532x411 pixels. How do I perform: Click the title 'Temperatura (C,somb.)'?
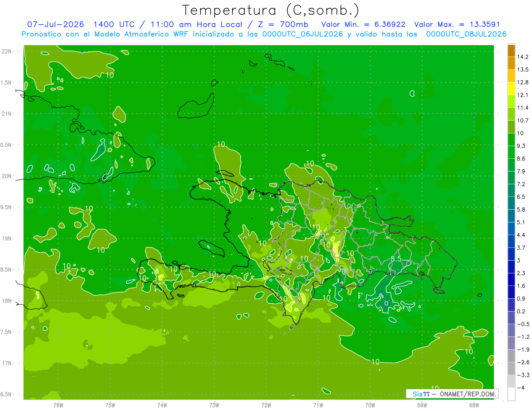270,10
